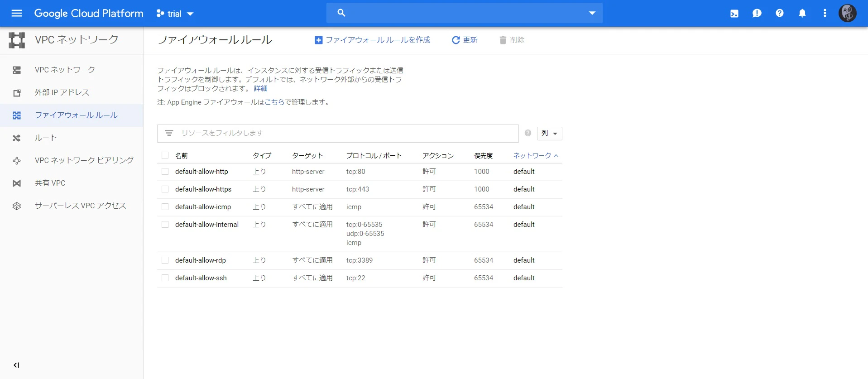Click the resource filter input field
Viewport: 868px width, 379px height.
[338, 133]
